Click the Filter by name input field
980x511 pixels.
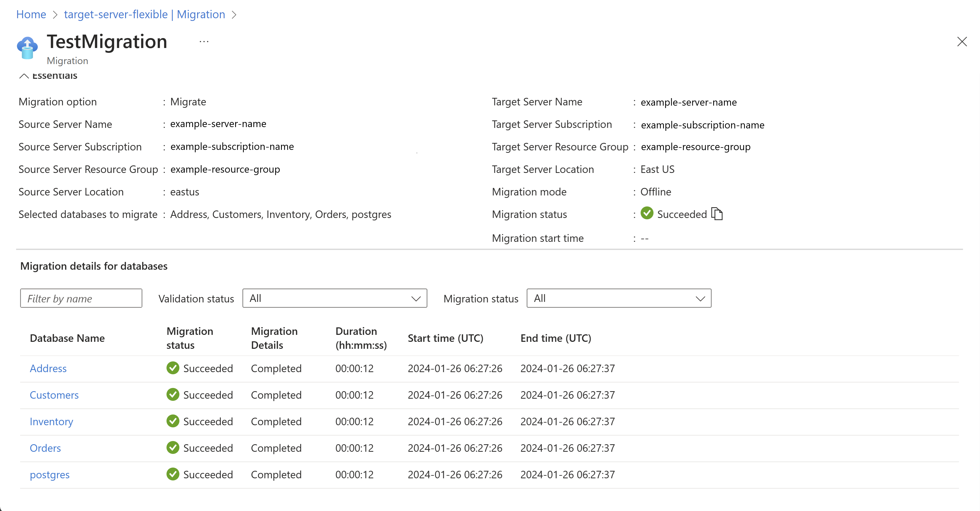[81, 298]
